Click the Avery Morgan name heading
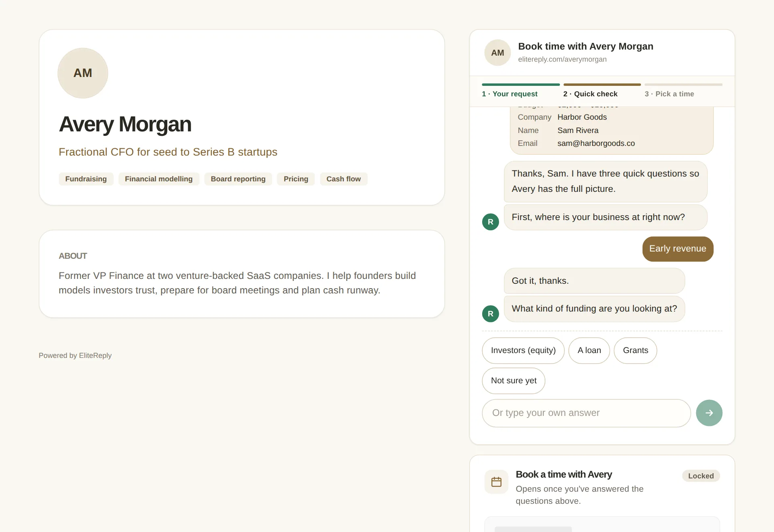Screen dimensions: 774x532 (125, 124)
